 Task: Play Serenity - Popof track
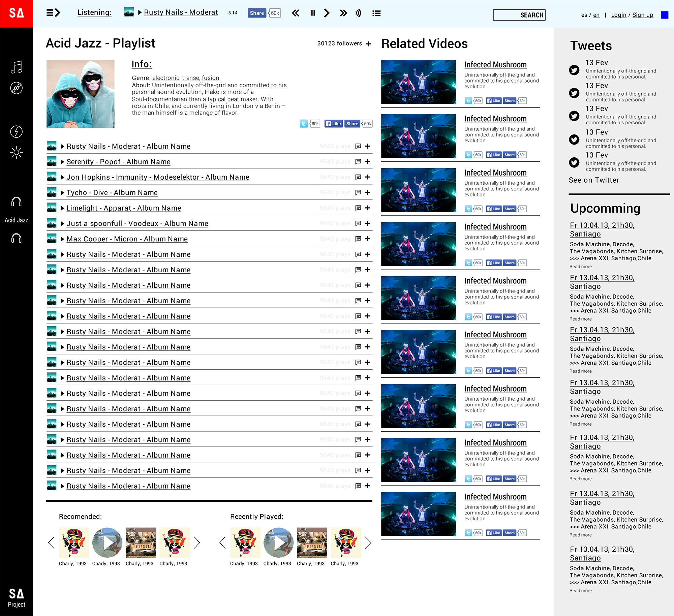pyautogui.click(x=62, y=162)
